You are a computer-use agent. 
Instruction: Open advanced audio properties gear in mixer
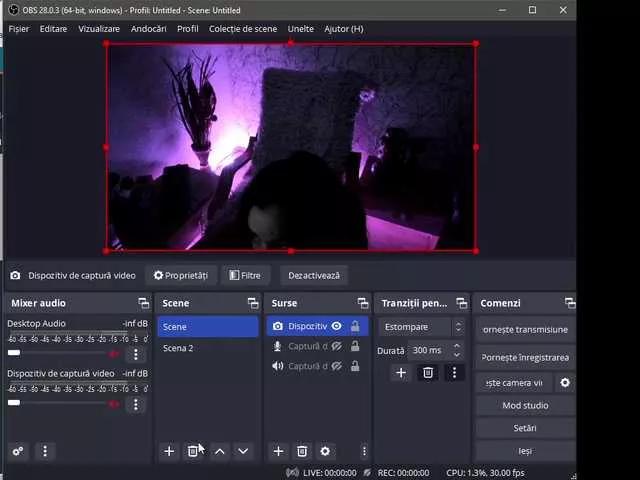pyautogui.click(x=17, y=451)
